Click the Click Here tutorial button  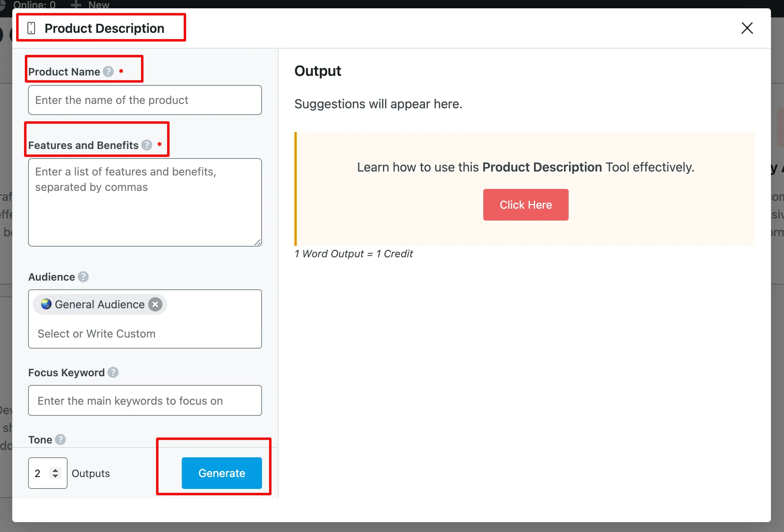coord(526,205)
